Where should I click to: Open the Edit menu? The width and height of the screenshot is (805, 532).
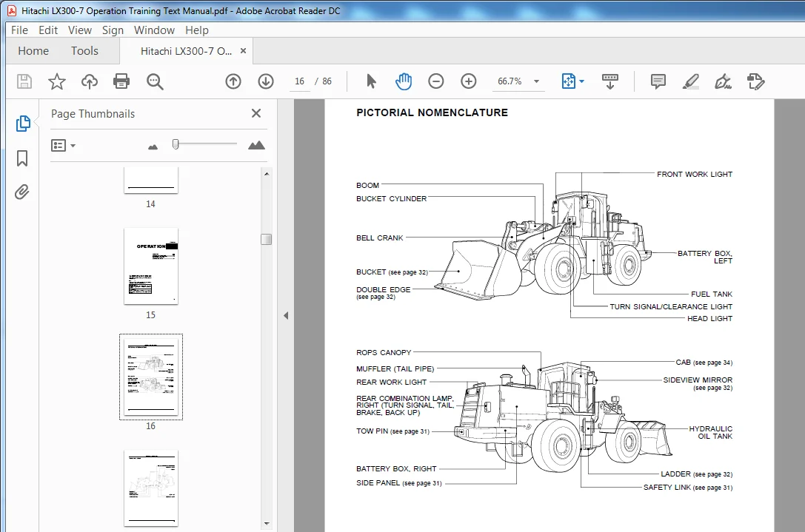pyautogui.click(x=47, y=30)
